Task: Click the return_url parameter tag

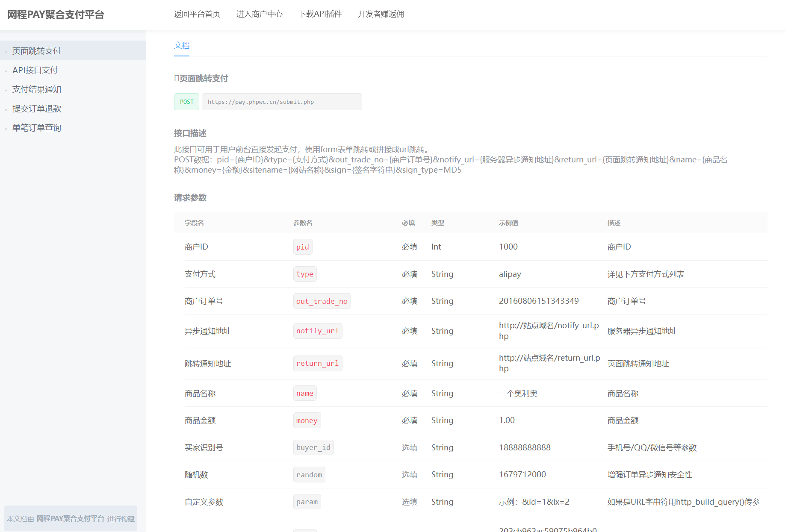Action: 317,364
